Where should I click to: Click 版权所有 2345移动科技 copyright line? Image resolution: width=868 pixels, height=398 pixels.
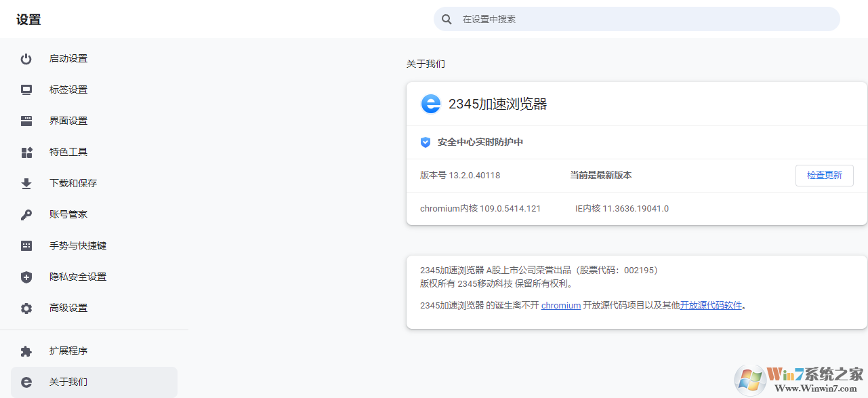496,284
